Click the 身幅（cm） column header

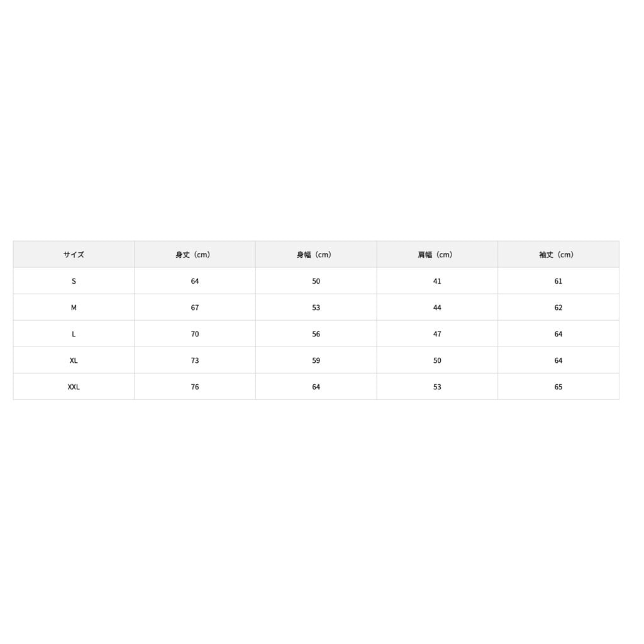[x=316, y=255]
